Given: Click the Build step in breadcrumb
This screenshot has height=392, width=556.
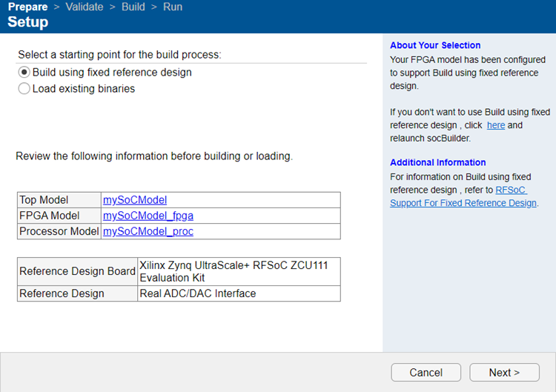Looking at the screenshot, I should 133,7.
